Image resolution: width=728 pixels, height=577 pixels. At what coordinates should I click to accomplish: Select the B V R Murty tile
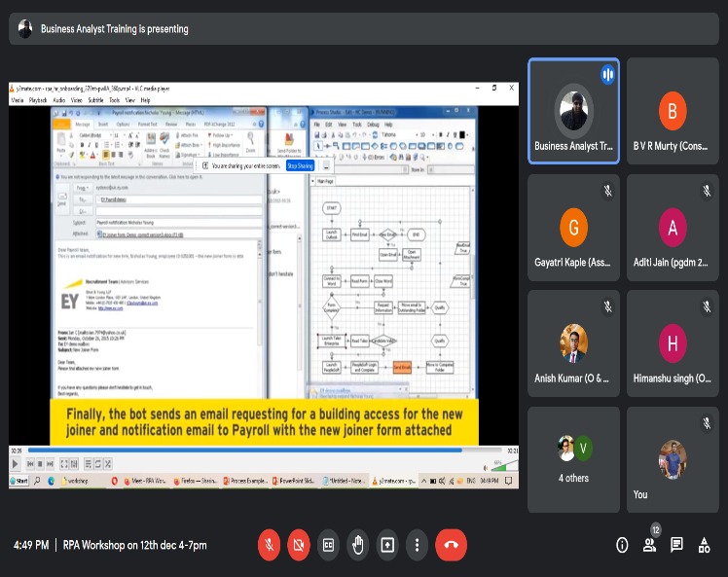[673, 111]
